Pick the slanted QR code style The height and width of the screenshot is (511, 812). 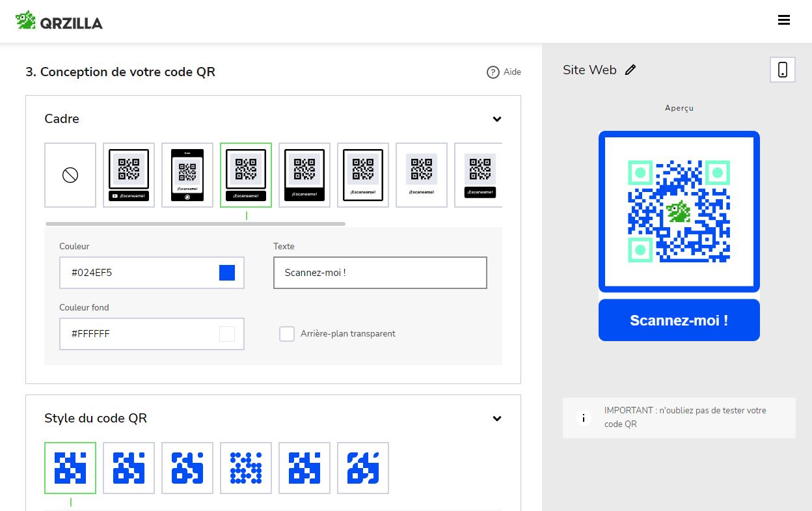point(363,468)
